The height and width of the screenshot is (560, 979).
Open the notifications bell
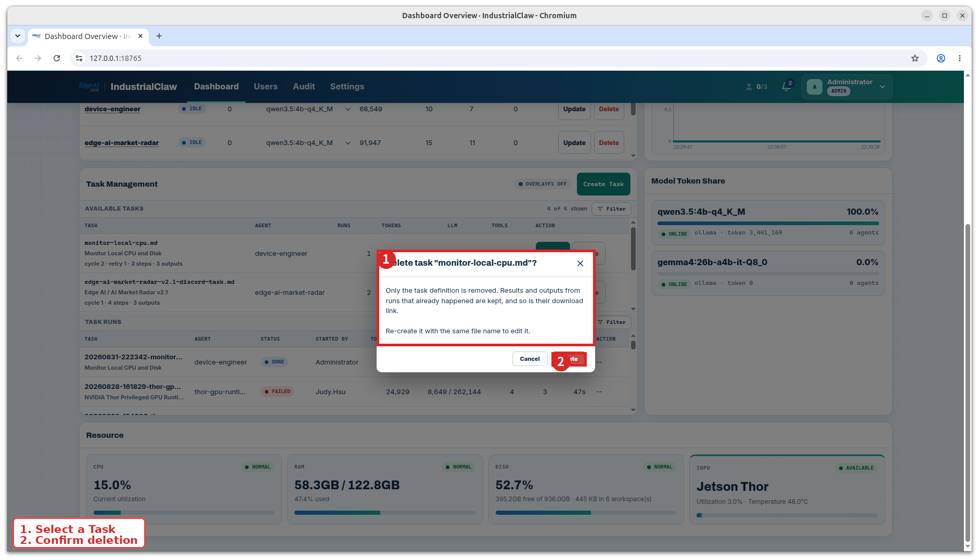(x=787, y=86)
